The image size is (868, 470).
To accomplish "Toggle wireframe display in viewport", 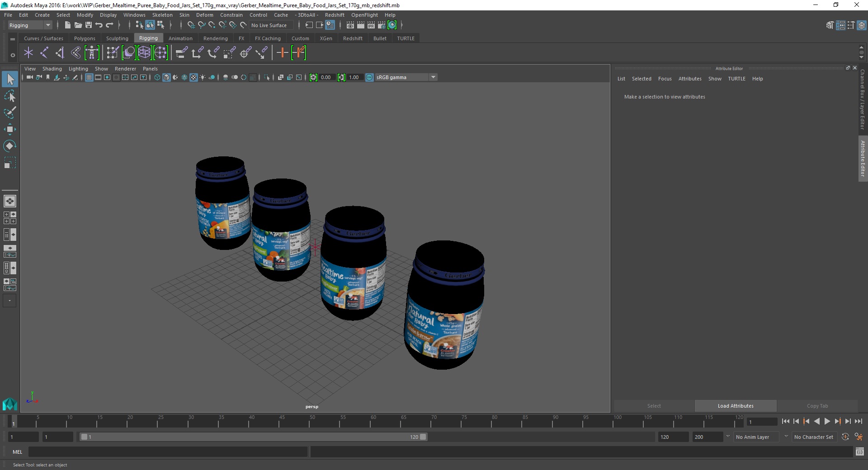I will coord(157,77).
